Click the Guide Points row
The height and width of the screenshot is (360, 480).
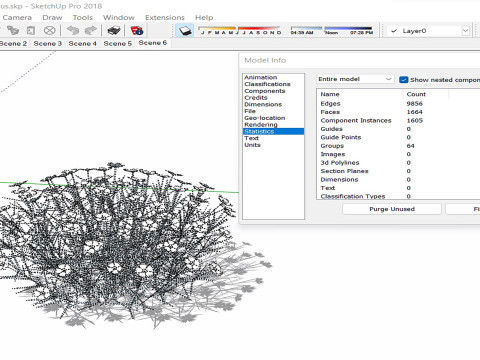click(x=397, y=137)
